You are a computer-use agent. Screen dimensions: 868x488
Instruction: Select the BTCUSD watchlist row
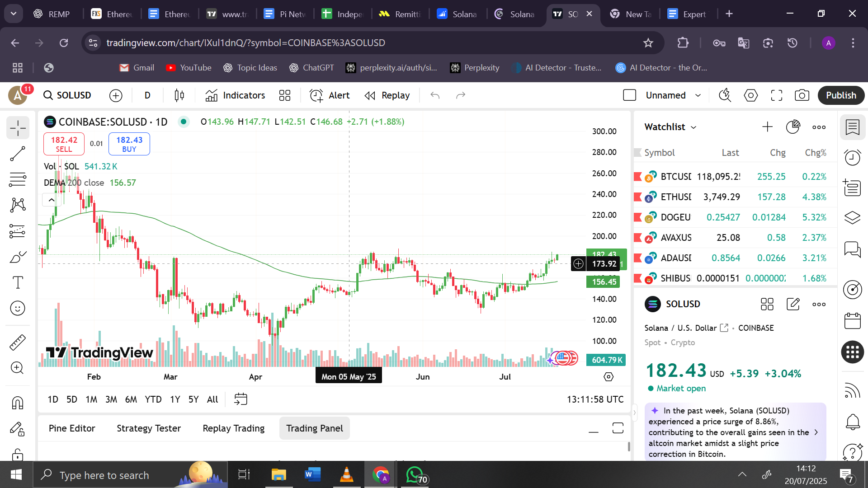coord(736,177)
